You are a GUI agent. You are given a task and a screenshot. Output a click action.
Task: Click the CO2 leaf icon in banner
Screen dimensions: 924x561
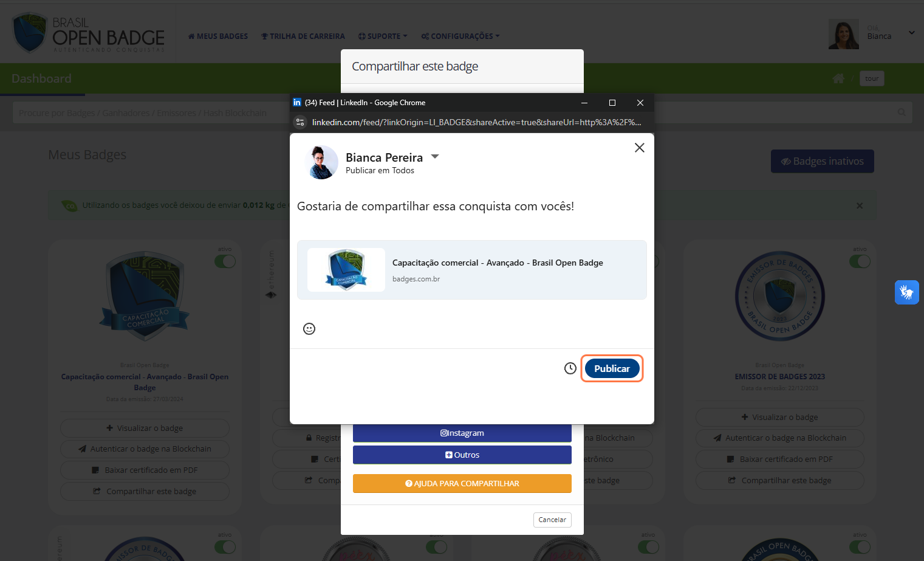pos(70,205)
